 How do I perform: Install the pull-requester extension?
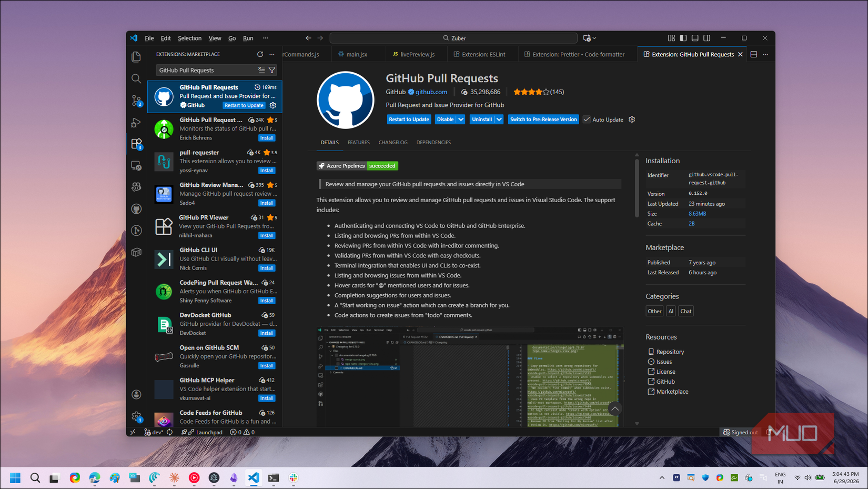[x=267, y=171]
